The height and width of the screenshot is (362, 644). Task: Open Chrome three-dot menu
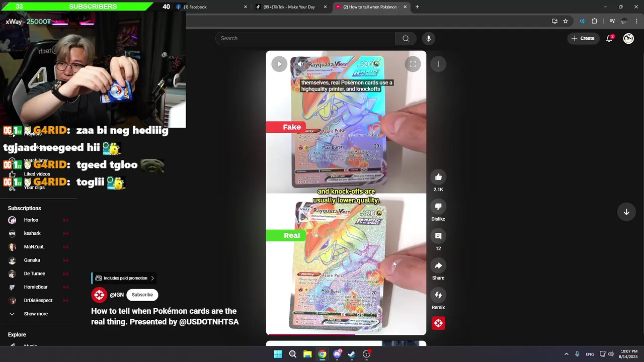[x=637, y=21]
